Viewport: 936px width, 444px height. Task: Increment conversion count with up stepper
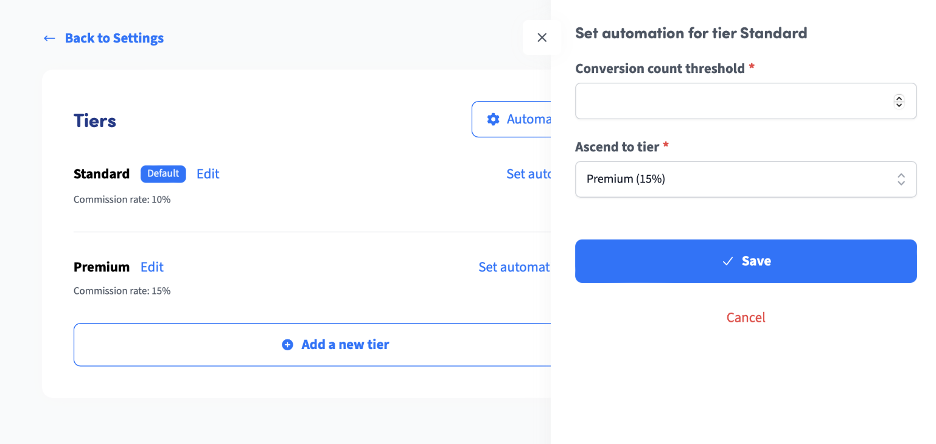[x=899, y=98]
